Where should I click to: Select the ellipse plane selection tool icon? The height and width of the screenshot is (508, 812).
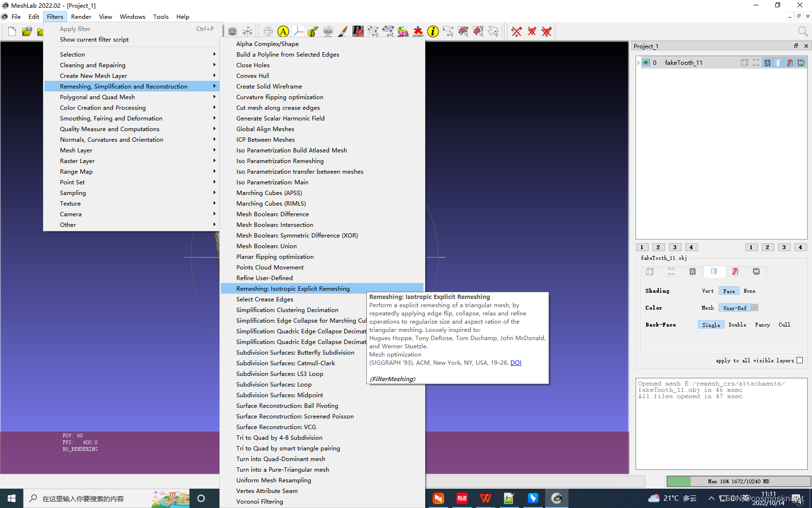388,31
